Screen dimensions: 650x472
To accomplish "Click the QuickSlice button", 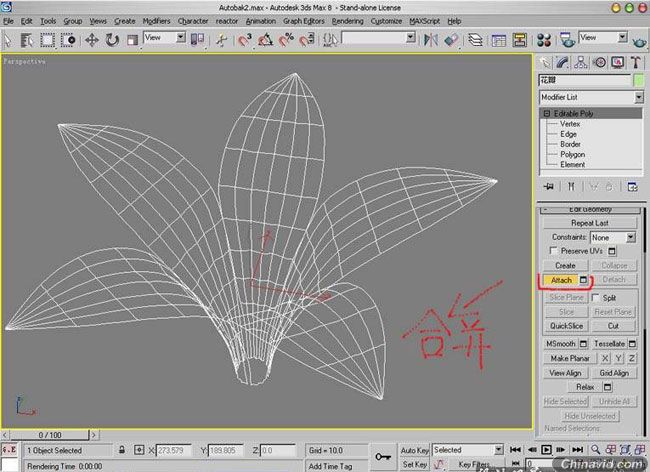I will coord(566,326).
